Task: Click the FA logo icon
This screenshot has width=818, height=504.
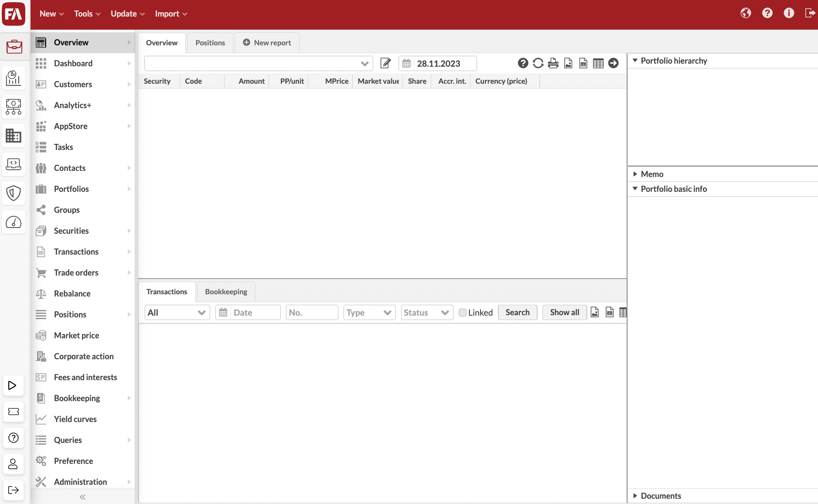Action: pos(14,14)
